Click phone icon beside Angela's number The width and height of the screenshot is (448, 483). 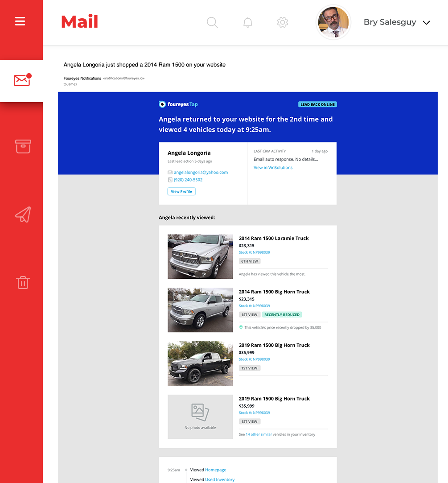tap(170, 180)
